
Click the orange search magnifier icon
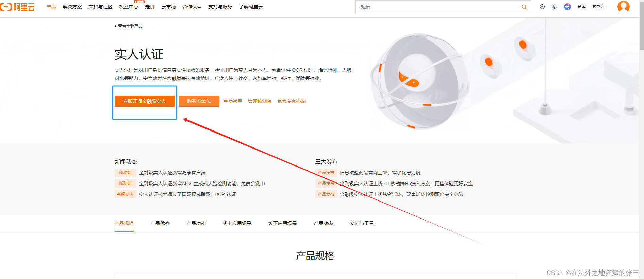[x=524, y=7]
